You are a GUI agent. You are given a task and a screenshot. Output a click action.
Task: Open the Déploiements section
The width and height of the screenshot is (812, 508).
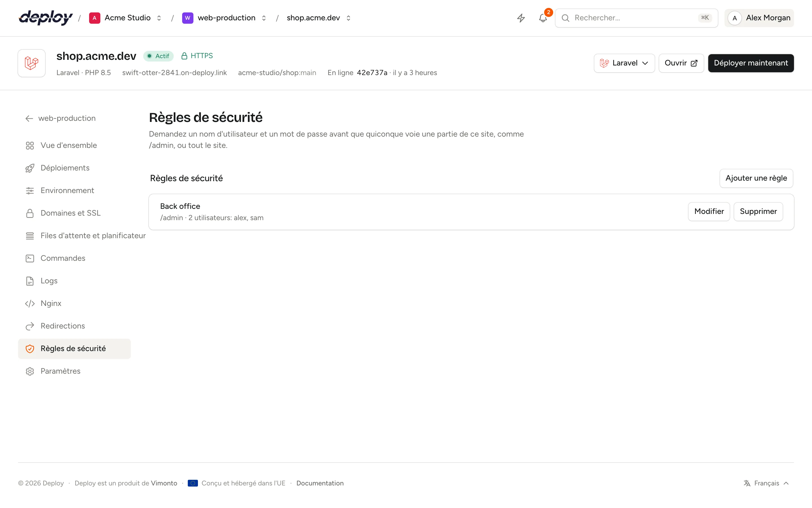(74, 168)
